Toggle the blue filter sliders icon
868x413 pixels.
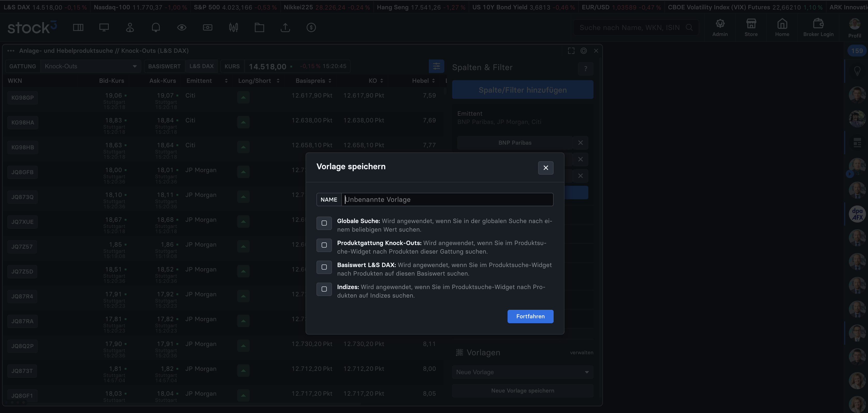[x=436, y=66]
